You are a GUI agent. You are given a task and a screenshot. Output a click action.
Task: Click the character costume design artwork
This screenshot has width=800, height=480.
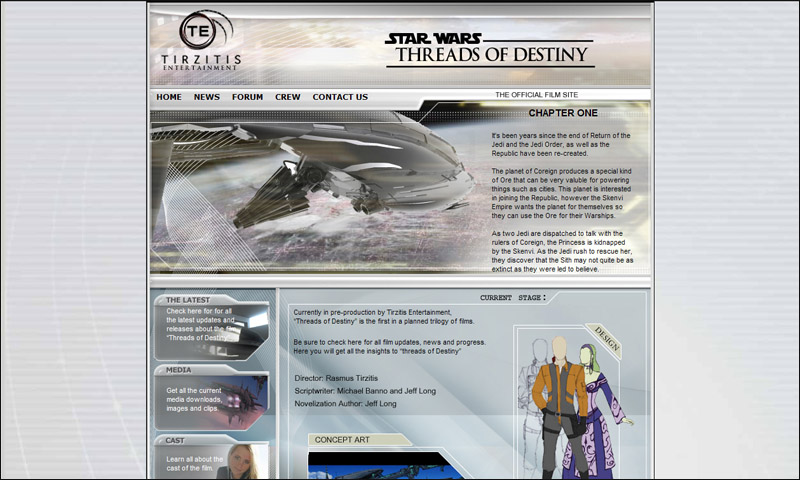[x=574, y=407]
